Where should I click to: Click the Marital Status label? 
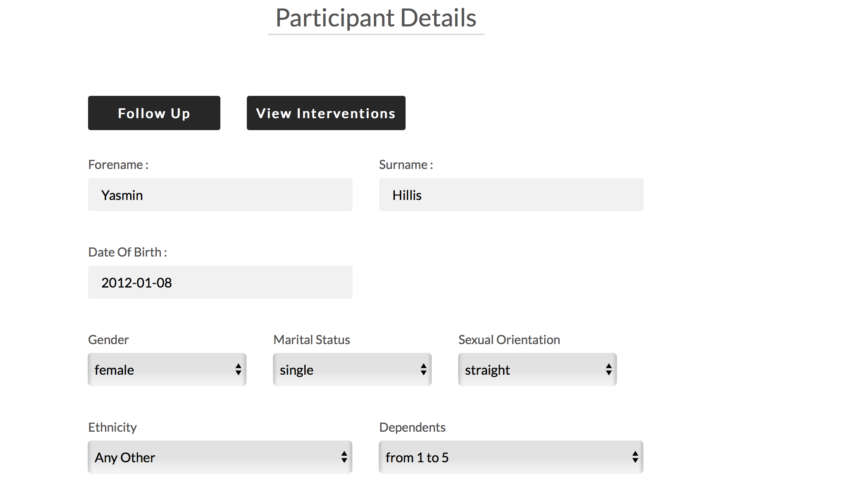click(x=312, y=340)
